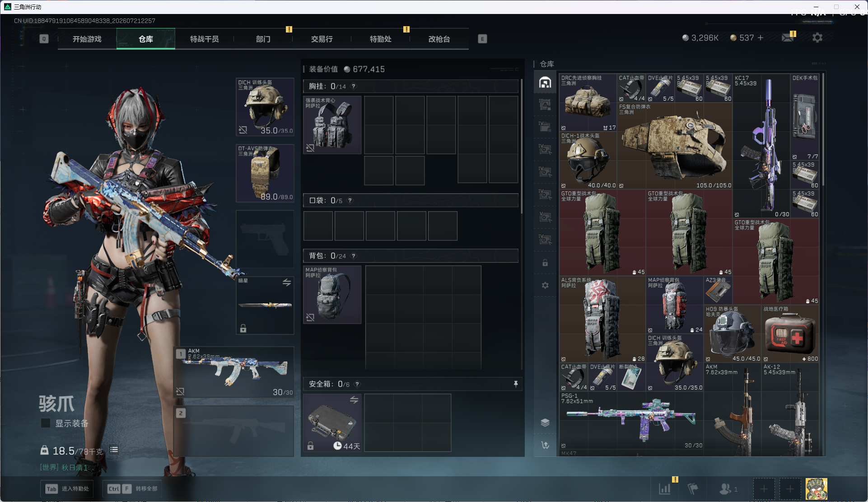Select the H09 防暴头盔 in warehouse
868x502 pixels.
tap(733, 334)
